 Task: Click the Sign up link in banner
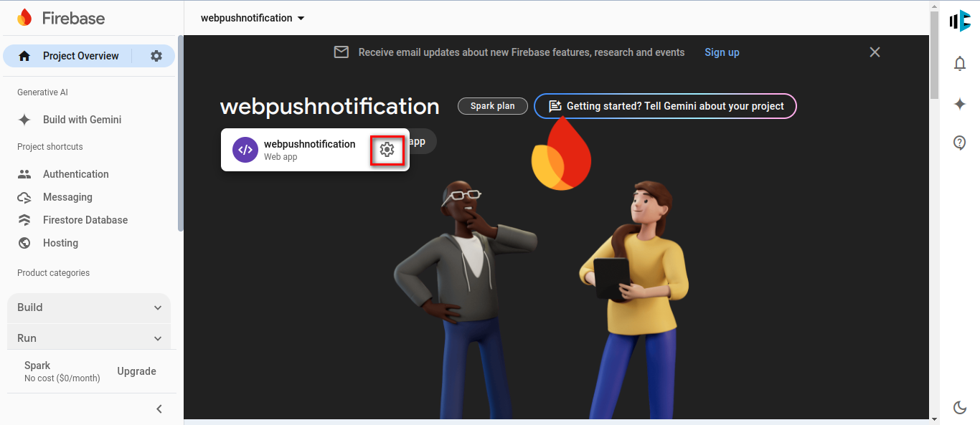pyautogui.click(x=722, y=52)
